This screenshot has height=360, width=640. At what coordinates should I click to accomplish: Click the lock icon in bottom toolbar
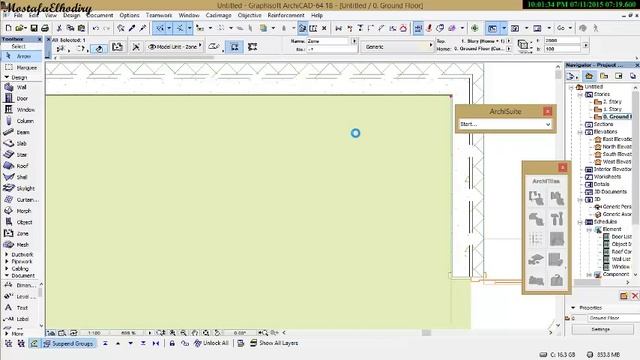172,343
